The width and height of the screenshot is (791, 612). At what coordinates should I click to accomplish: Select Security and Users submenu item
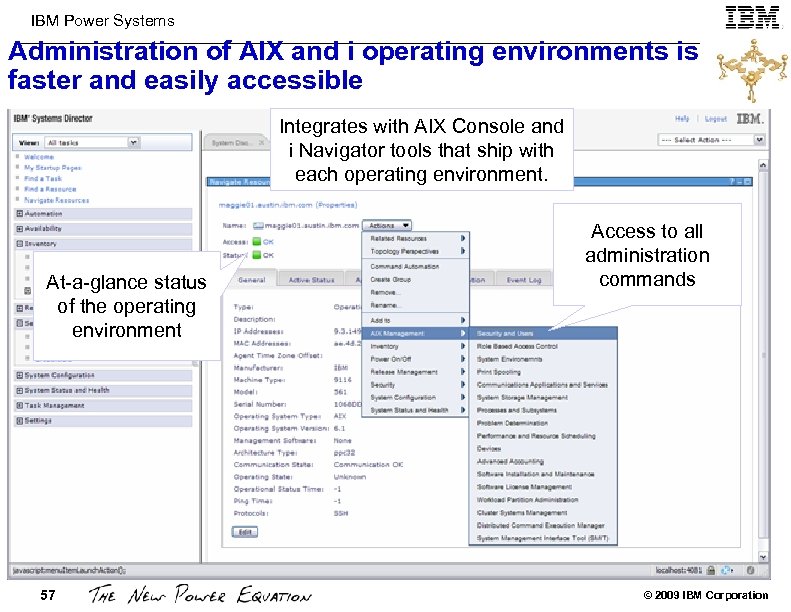click(x=543, y=333)
